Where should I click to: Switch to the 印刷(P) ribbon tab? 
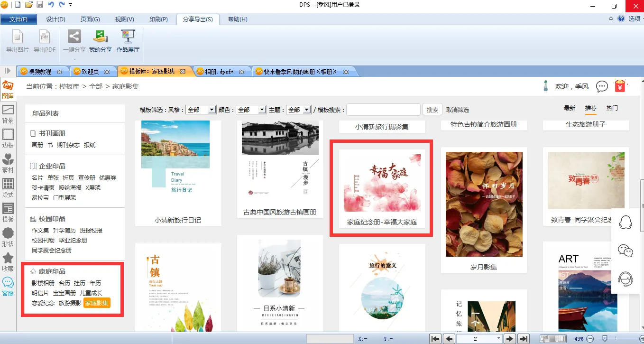[x=158, y=19]
